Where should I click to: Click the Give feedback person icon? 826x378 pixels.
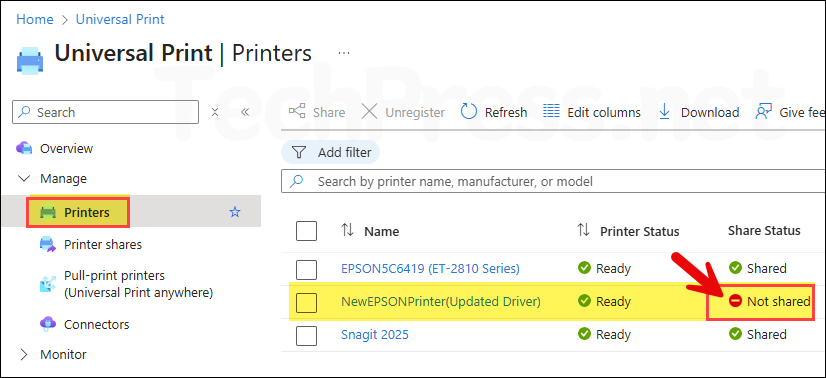pyautogui.click(x=763, y=112)
